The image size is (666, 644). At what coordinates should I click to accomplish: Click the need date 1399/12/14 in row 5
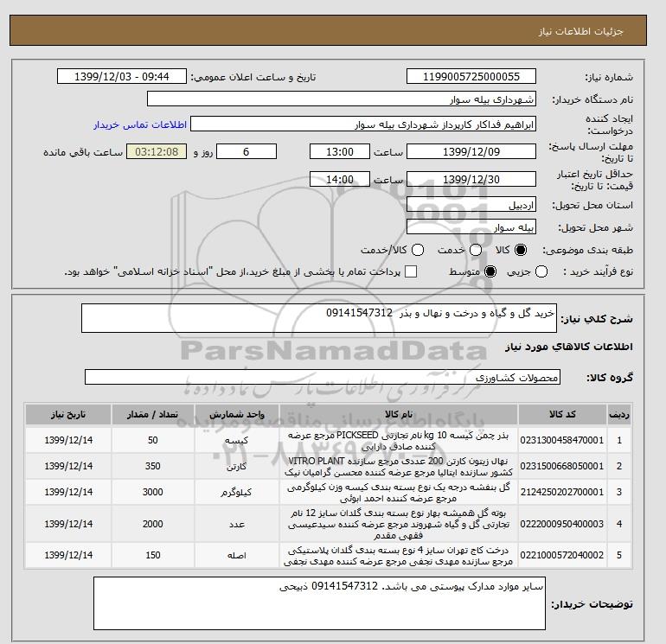tap(68, 555)
